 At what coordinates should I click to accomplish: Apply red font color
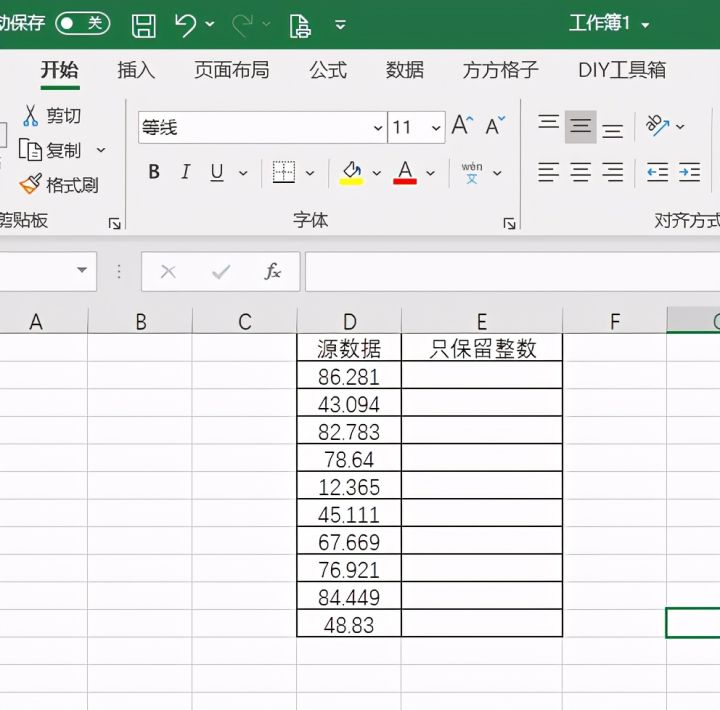click(x=405, y=173)
